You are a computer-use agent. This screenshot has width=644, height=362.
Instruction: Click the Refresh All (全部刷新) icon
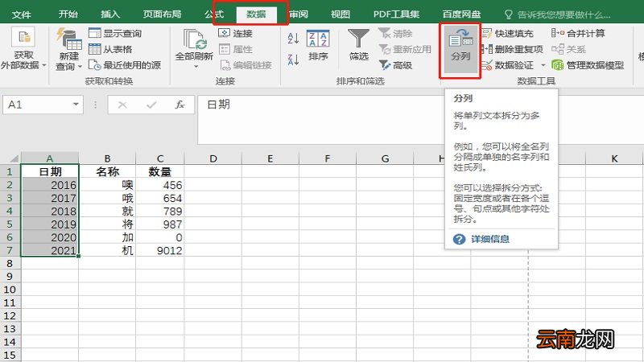(194, 39)
